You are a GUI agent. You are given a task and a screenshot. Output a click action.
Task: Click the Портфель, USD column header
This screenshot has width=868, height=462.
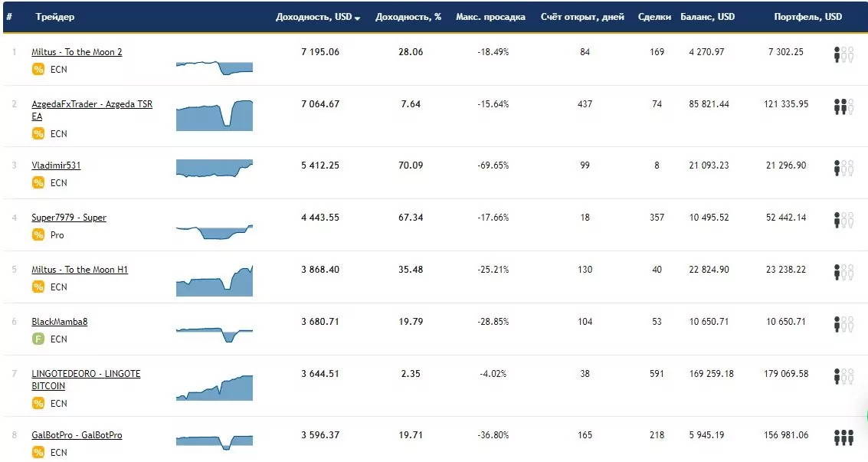pyautogui.click(x=807, y=17)
